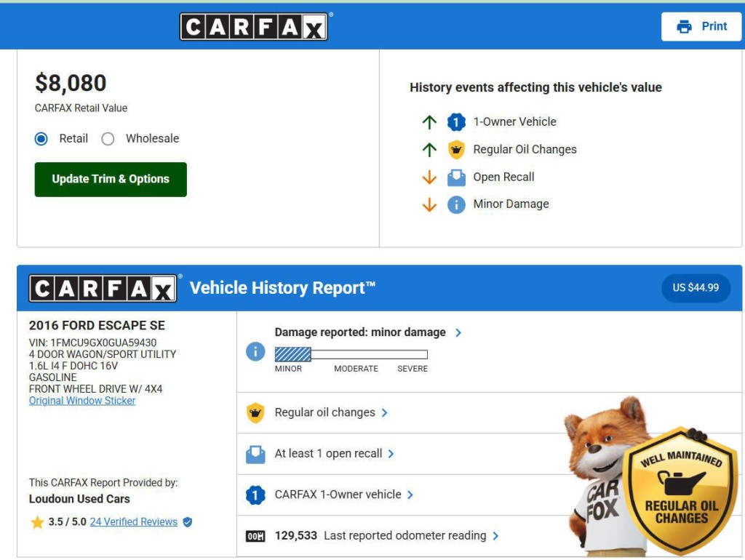Viewport: 745px width, 560px height.
Task: Click the Print icon
Action: (685, 25)
